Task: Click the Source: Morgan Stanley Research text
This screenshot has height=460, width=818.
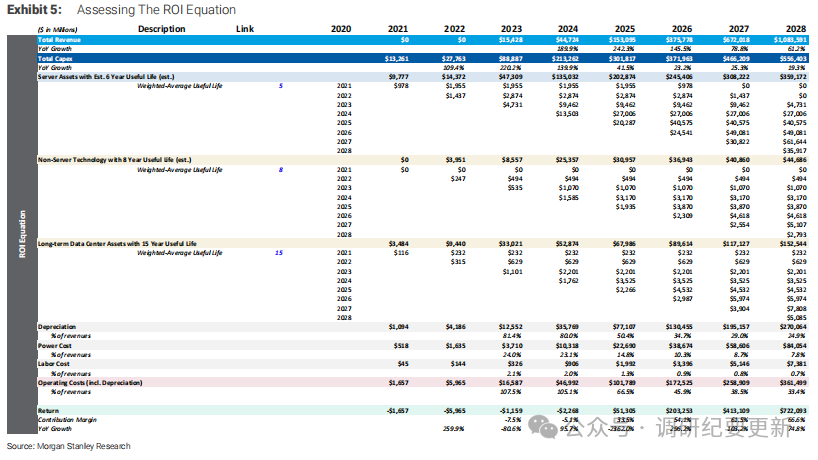Action: (x=68, y=446)
